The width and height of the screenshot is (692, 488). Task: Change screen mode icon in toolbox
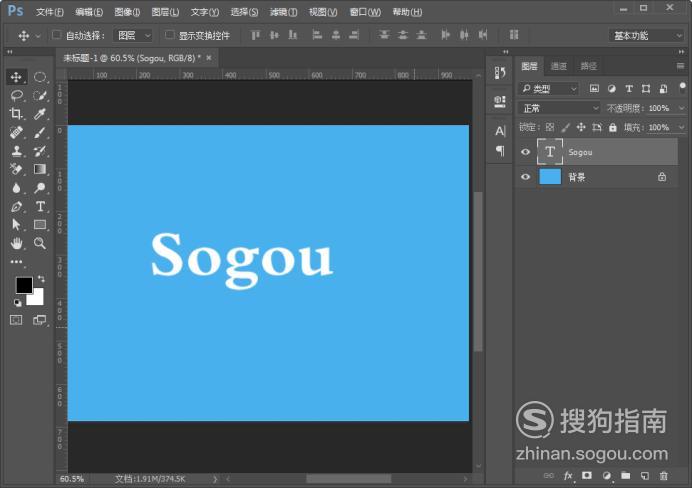39,320
